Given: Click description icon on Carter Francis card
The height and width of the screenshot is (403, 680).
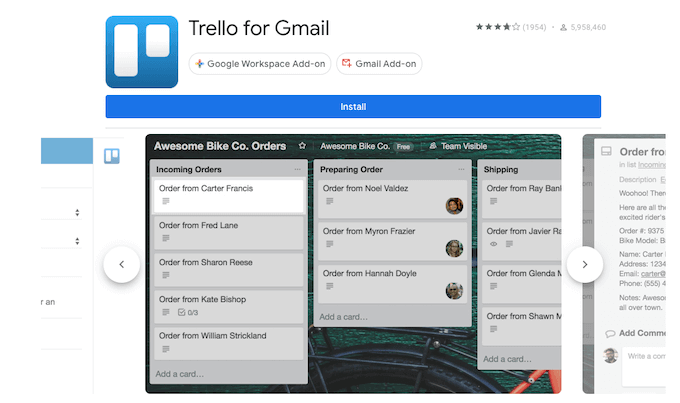Looking at the screenshot, I should (x=166, y=201).
